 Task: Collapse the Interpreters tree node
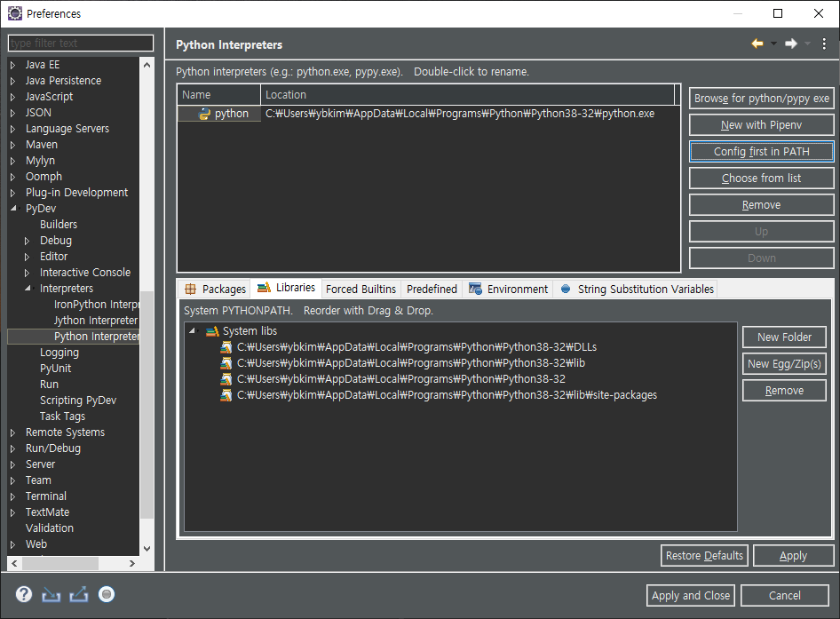click(x=28, y=289)
